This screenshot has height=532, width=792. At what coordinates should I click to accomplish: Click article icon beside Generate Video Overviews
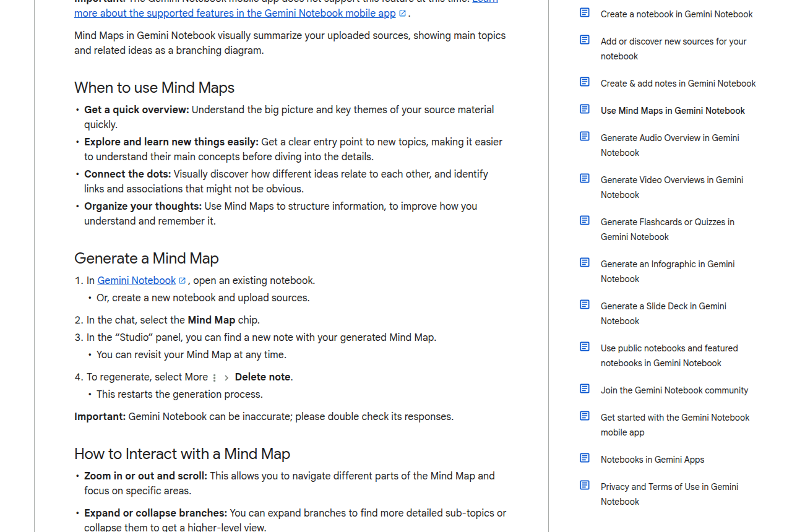[x=585, y=178]
